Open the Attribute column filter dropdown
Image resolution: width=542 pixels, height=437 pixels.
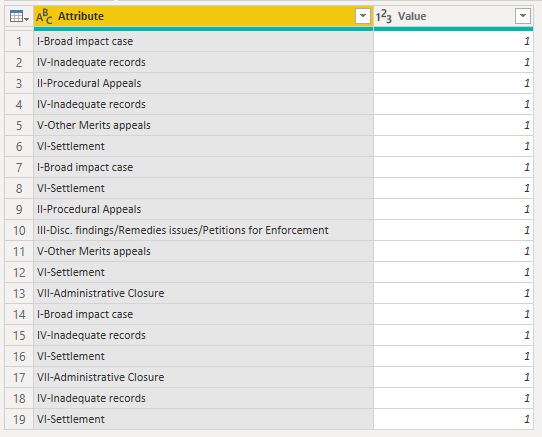(363, 16)
